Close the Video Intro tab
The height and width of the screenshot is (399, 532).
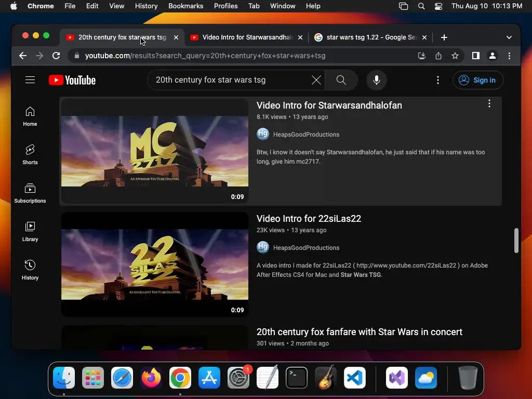coord(300,37)
